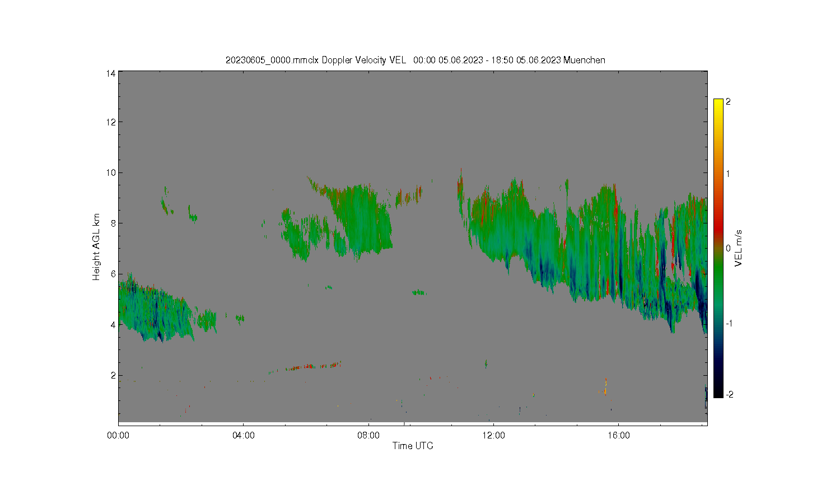The image size is (840, 504).
Task: Click the height tick label 6
Action: pos(113,274)
